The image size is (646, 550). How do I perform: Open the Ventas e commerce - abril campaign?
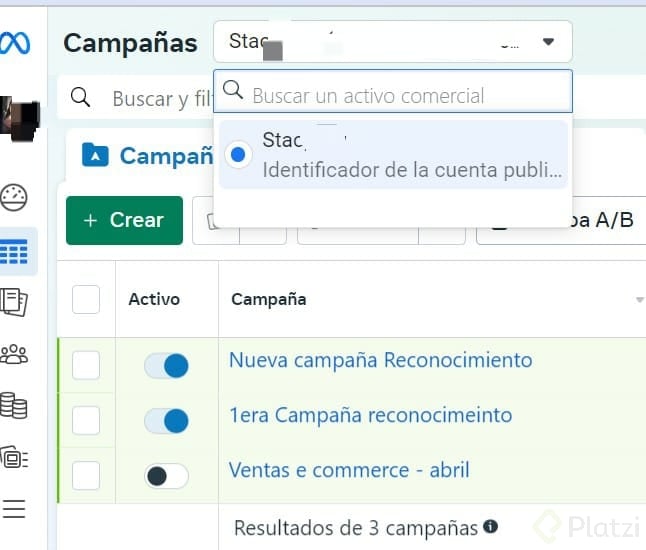(x=349, y=470)
